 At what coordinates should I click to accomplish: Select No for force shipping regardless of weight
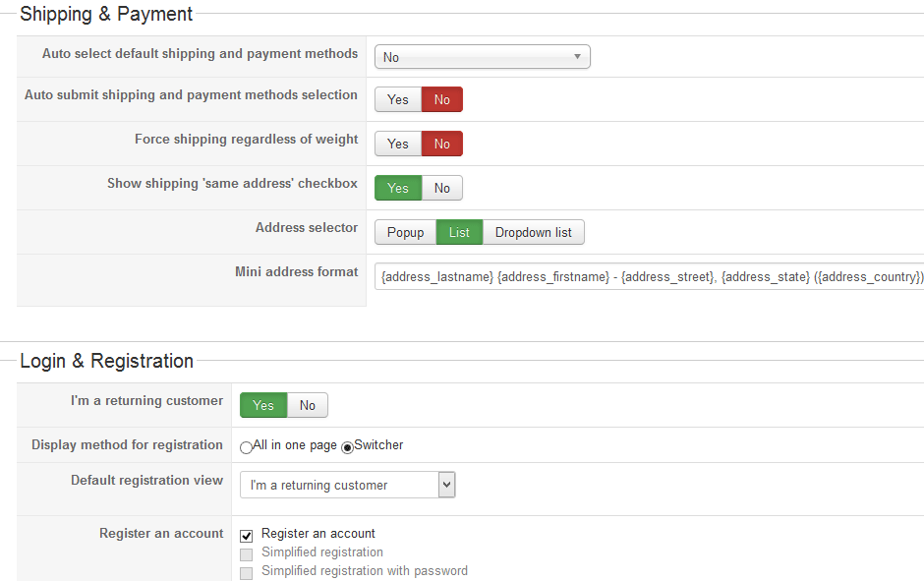[442, 144]
